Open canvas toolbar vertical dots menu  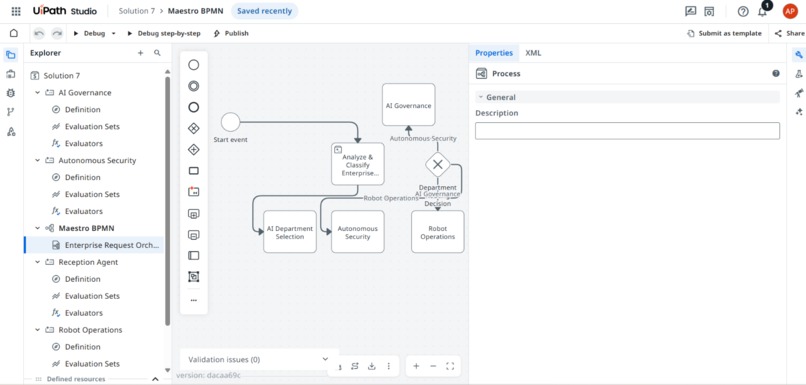click(x=389, y=366)
